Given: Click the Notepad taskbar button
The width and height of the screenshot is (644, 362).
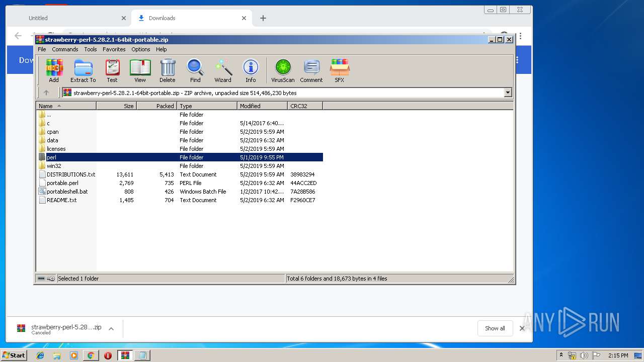Looking at the screenshot, I should (x=142, y=355).
